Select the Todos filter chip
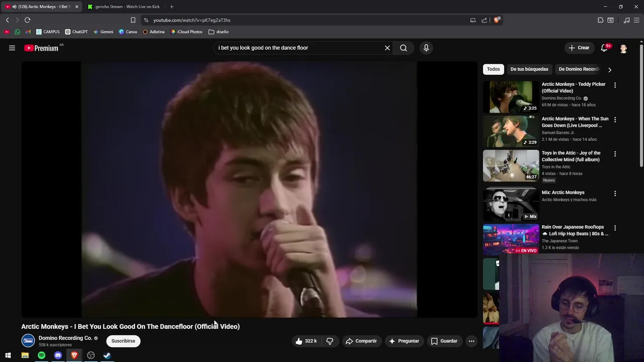The image size is (644, 362). tap(494, 69)
